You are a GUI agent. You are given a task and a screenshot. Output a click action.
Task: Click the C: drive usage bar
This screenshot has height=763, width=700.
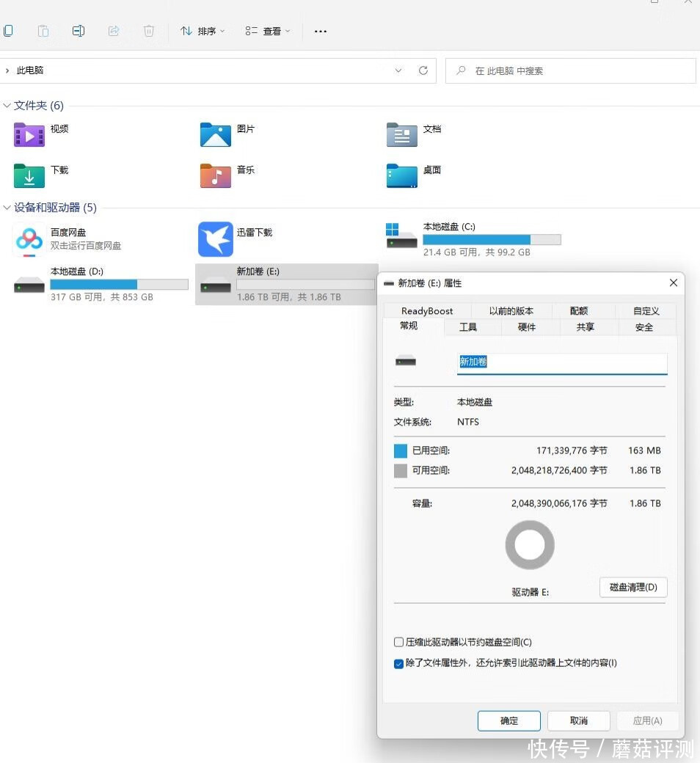[492, 239]
